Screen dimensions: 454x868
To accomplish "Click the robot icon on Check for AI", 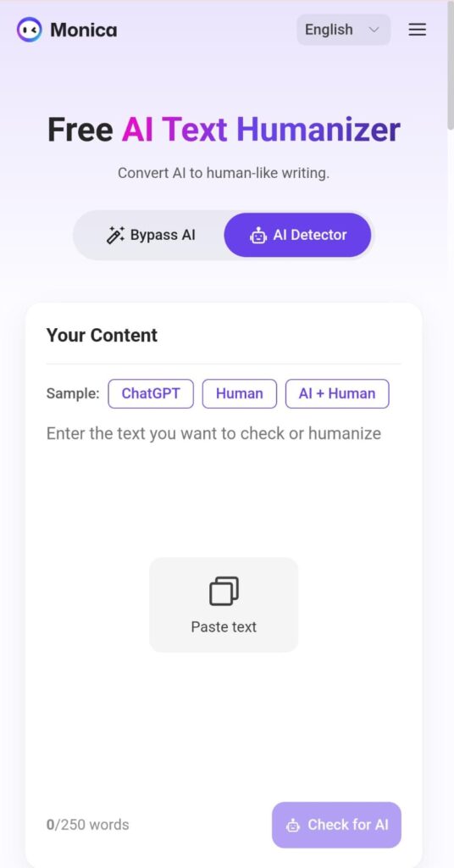I will pos(293,826).
